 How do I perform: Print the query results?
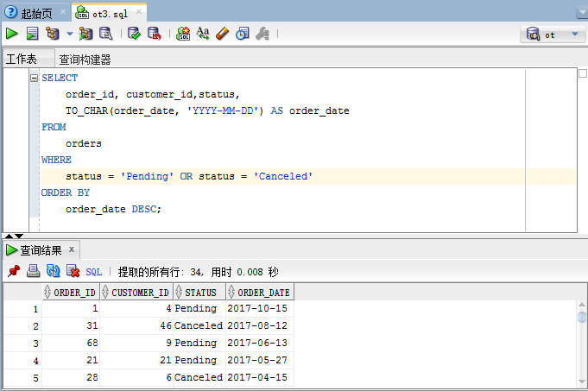[x=33, y=271]
